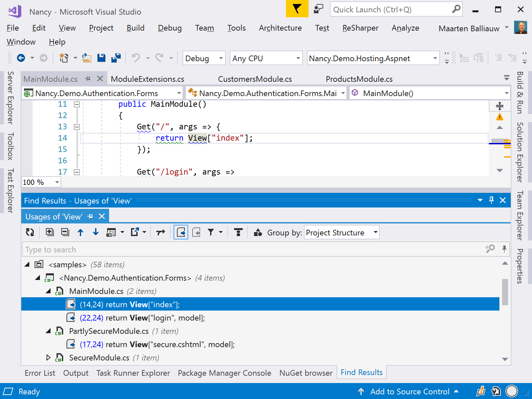Save the current file with disk icon
The height and width of the screenshot is (399, 532).
[x=101, y=58]
